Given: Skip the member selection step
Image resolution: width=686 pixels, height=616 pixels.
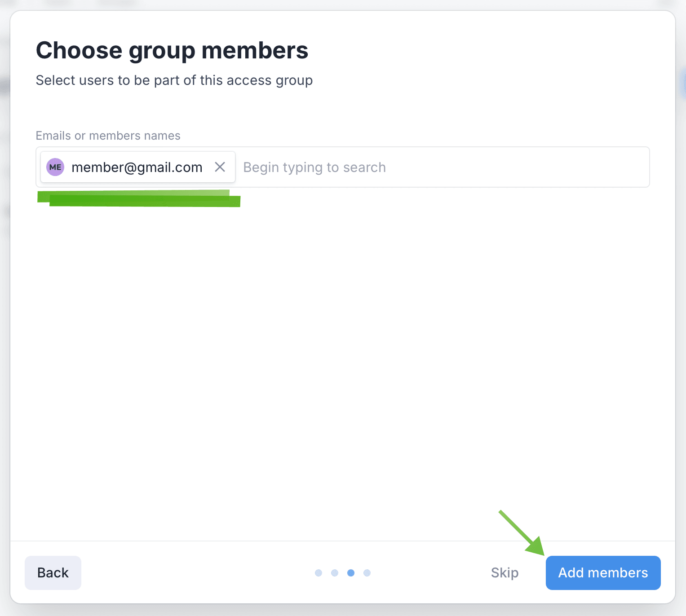Looking at the screenshot, I should [x=505, y=572].
